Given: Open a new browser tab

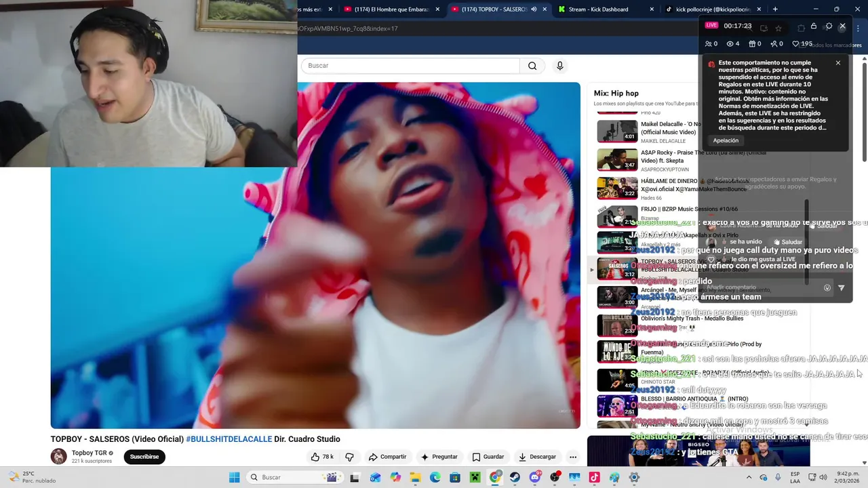Looking at the screenshot, I should (775, 9).
